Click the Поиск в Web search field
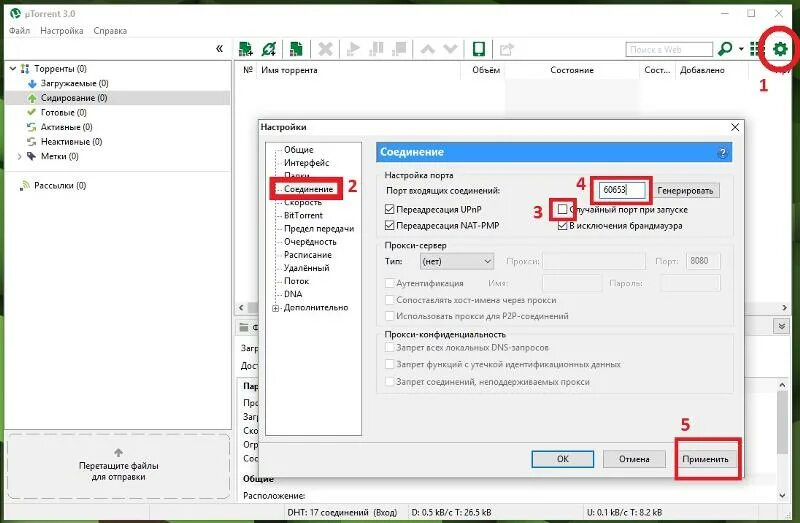This screenshot has height=523, width=800. coord(668,49)
